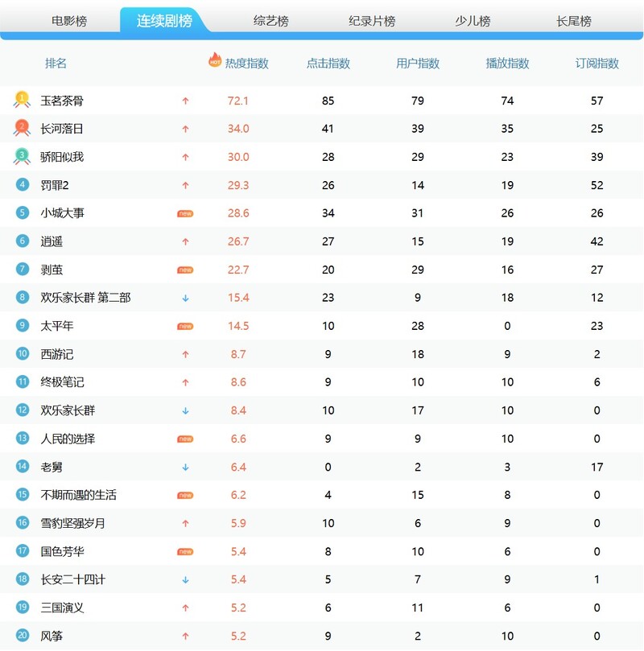Switch to the 电影榜 tab
Screen dimensions: 644x651
point(69,21)
